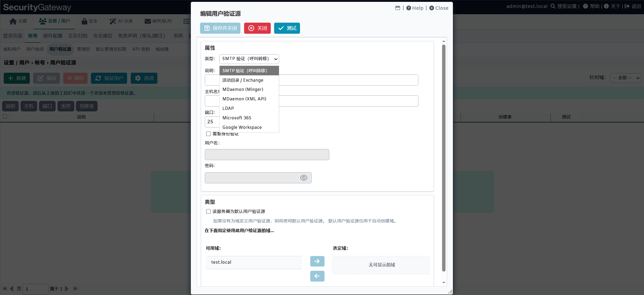
Task: Enable 该服务器为默认用户验证源 checkbox
Action: pos(208,212)
